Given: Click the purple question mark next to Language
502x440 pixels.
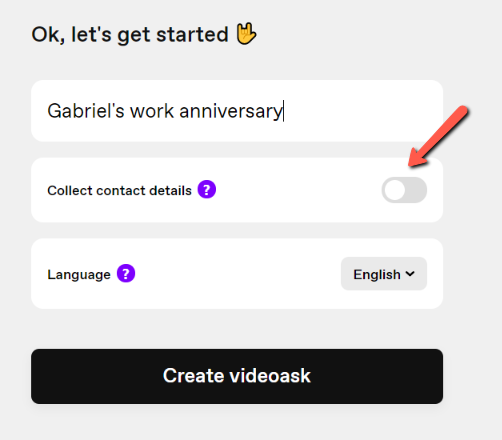Looking at the screenshot, I should 126,273.
